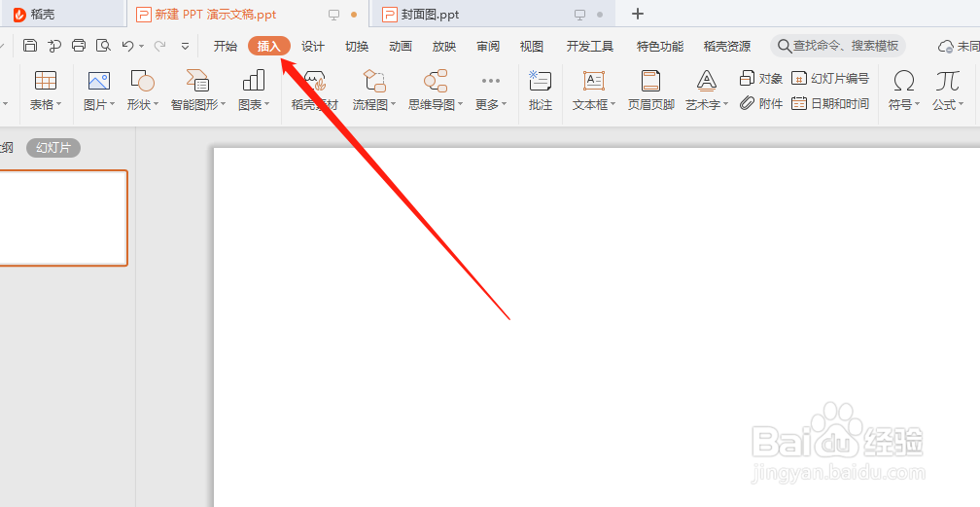The width and height of the screenshot is (980, 507).
Task: Switch to the 开始 ribbon tab
Action: point(225,46)
